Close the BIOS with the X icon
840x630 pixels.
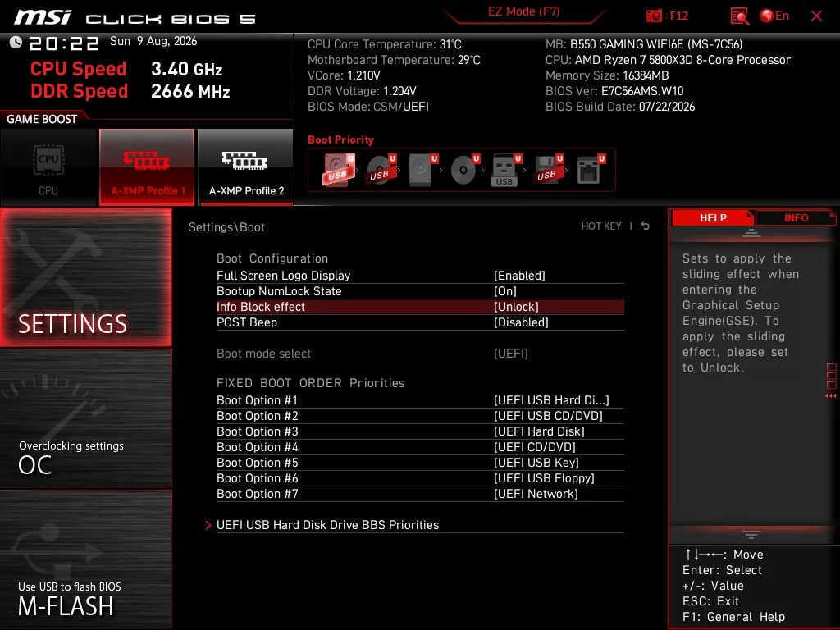click(816, 16)
